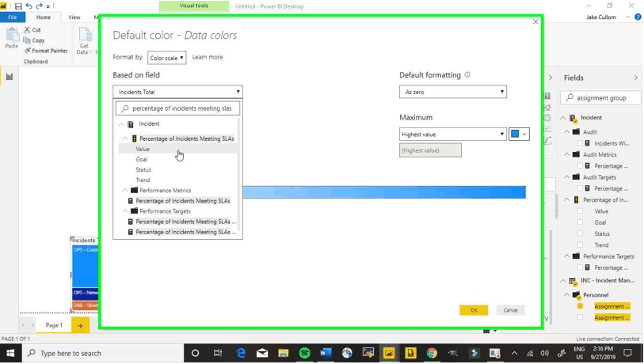The image size is (644, 364).
Task: Click the Fields pane search box
Action: pos(600,97)
